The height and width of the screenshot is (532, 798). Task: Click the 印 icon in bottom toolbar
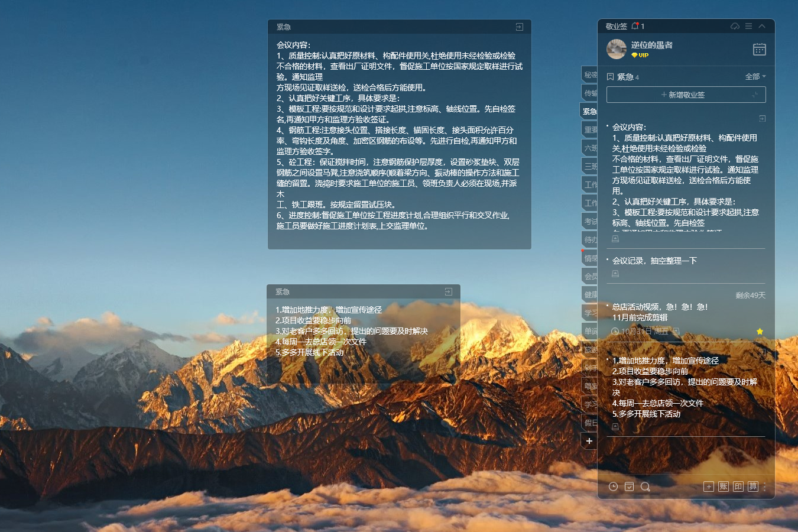[738, 486]
